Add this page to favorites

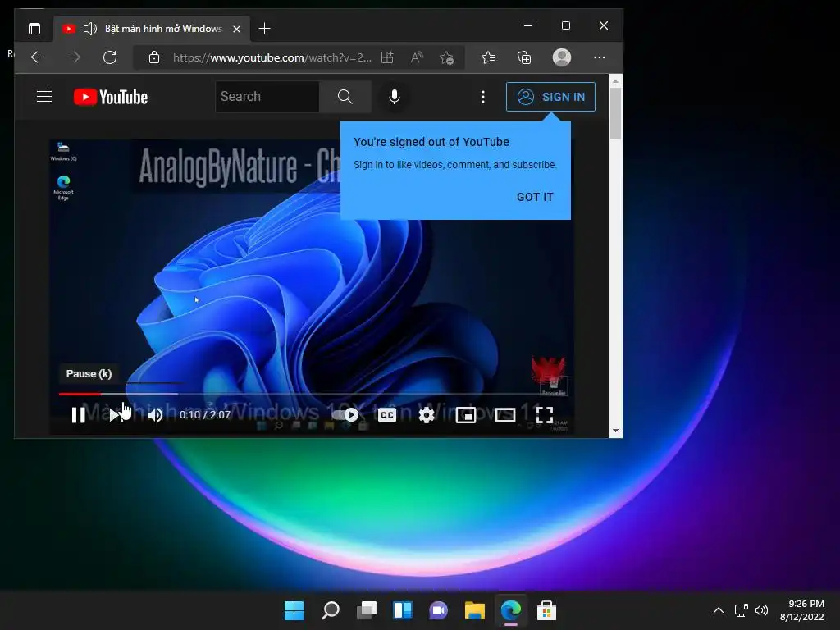(446, 57)
